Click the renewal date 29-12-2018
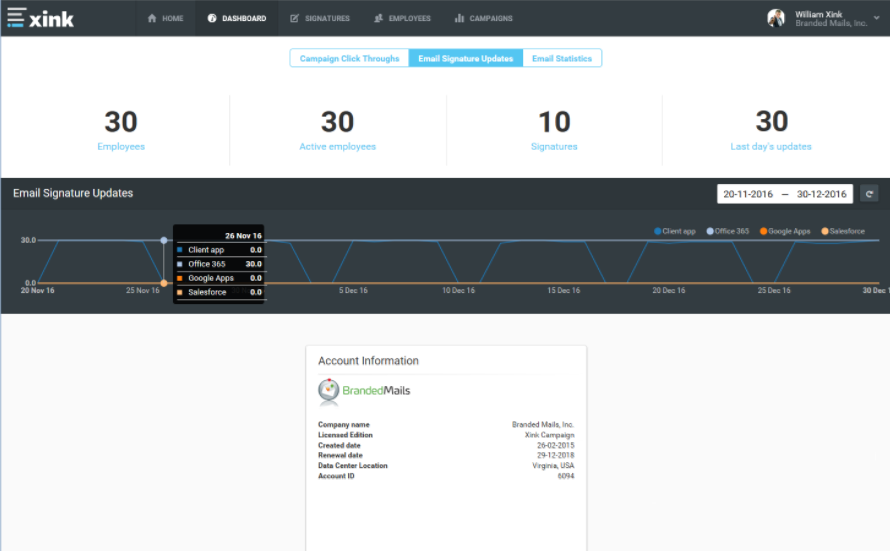890x551 pixels. pos(556,455)
